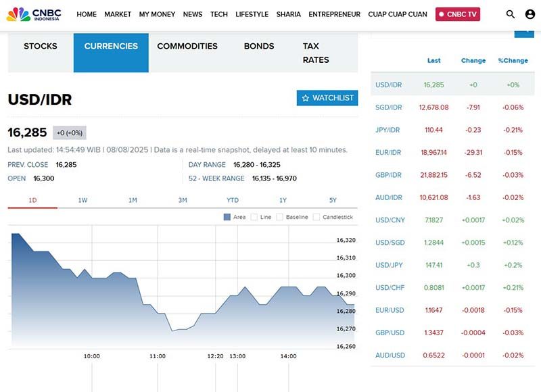The width and height of the screenshot is (541, 392).
Task: Open the user account profile icon
Action: [530, 14]
